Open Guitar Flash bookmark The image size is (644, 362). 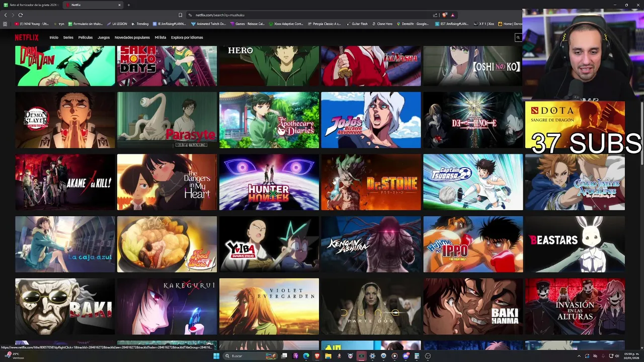[357, 24]
